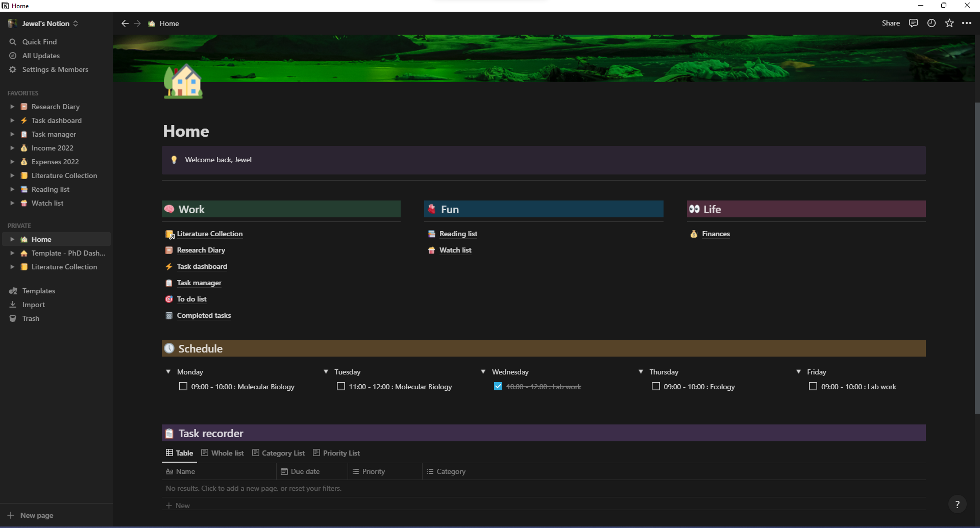The width and height of the screenshot is (980, 528).
Task: Uncheck Wednesday Lab work checkbox
Action: pos(498,387)
